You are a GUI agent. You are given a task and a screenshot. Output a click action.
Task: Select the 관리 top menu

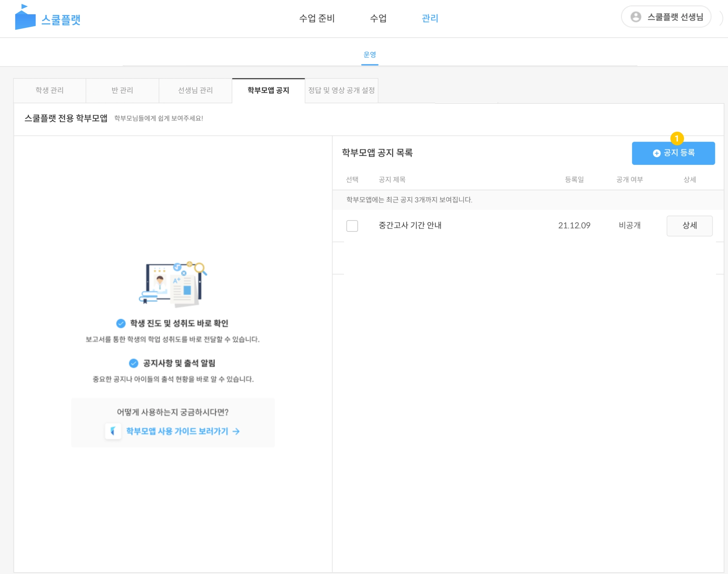click(430, 18)
